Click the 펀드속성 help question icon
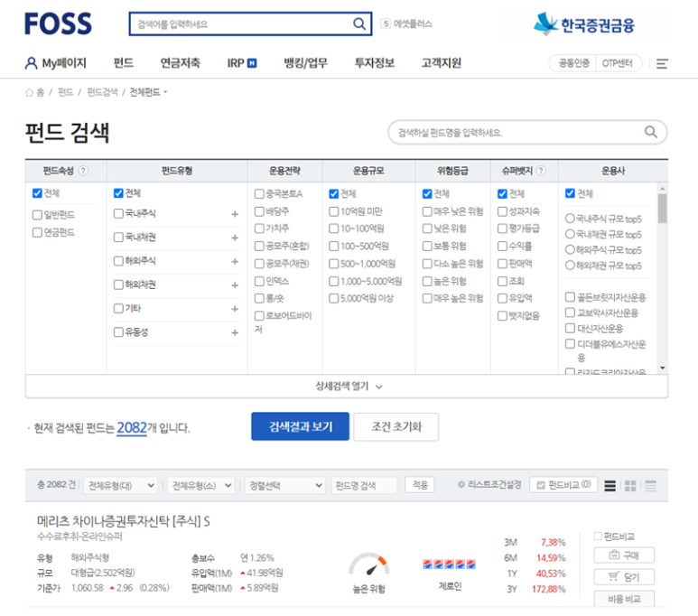698x616 pixels. (x=83, y=171)
